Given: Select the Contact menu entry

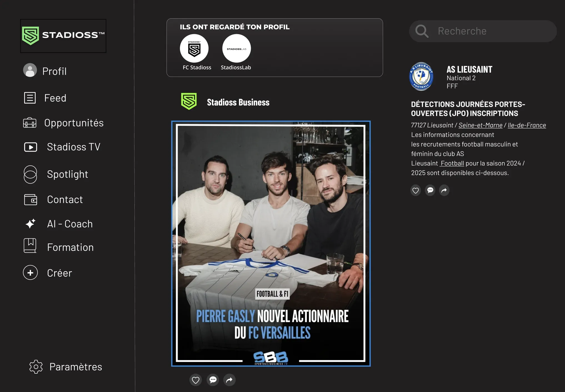Looking at the screenshot, I should pos(65,200).
